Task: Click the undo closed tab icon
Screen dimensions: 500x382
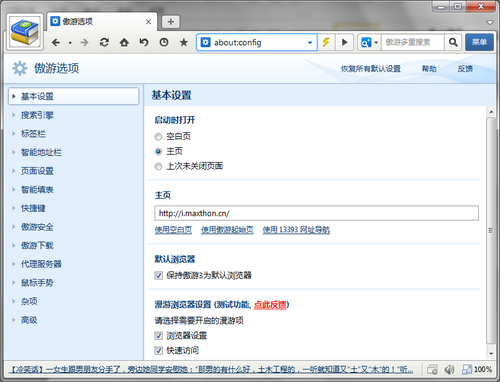Action: (144, 42)
